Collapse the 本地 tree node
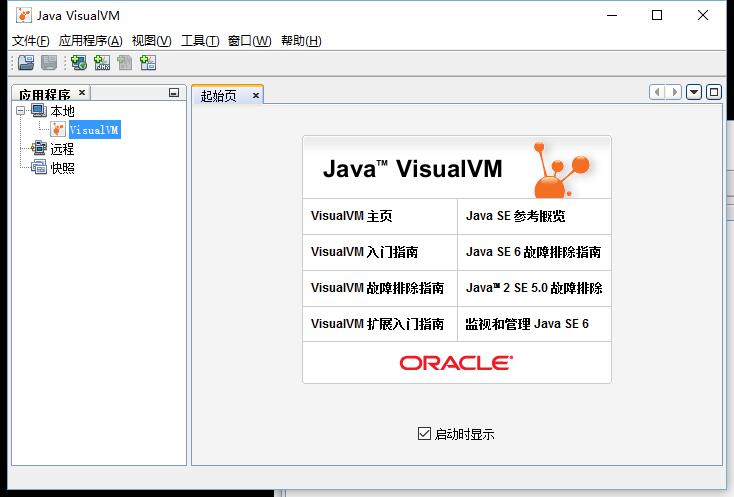 click(21, 111)
